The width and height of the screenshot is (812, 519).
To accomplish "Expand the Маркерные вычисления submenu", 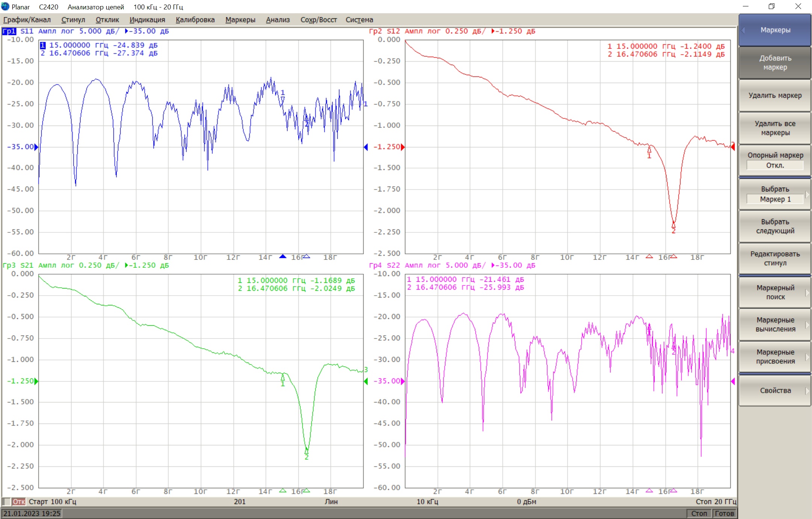I will [x=775, y=325].
